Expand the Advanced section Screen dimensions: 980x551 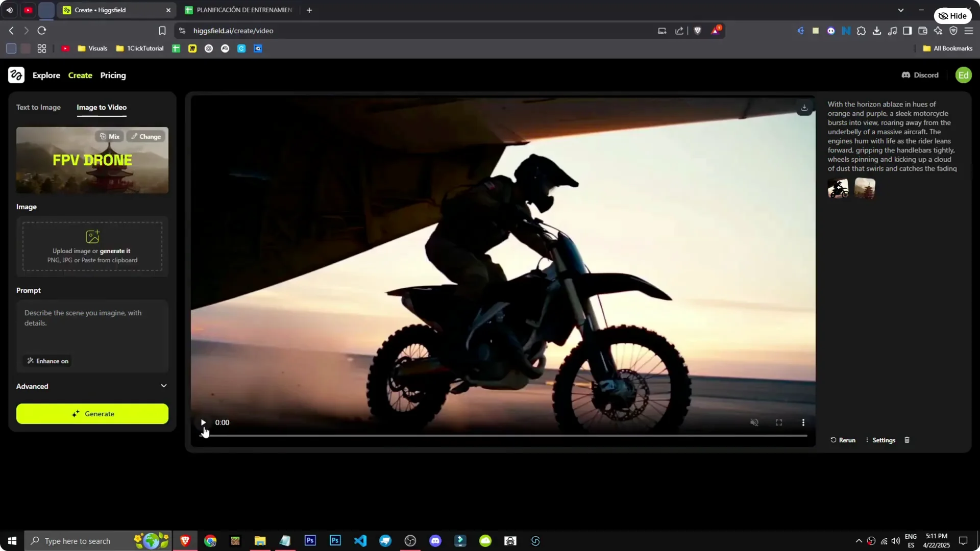pos(92,386)
